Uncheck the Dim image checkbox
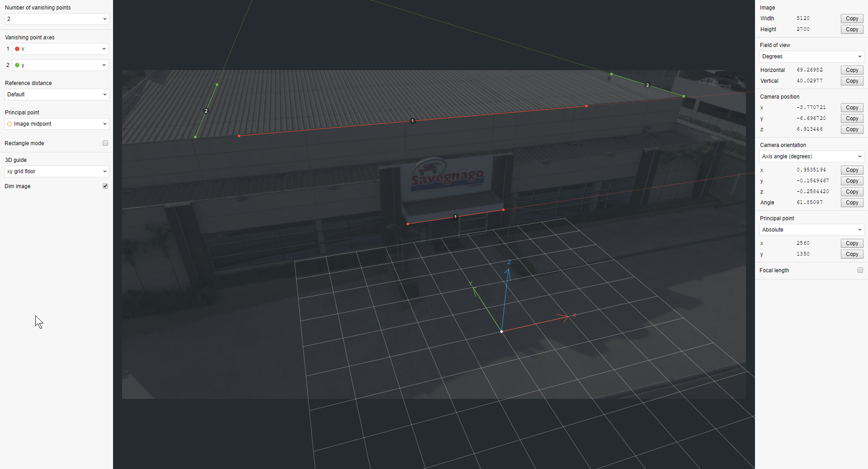 (x=105, y=186)
